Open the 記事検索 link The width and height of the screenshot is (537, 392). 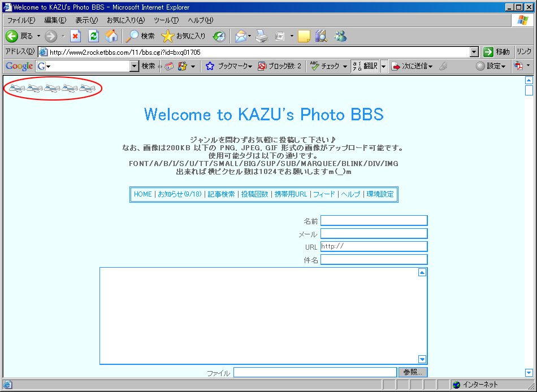pyautogui.click(x=220, y=194)
